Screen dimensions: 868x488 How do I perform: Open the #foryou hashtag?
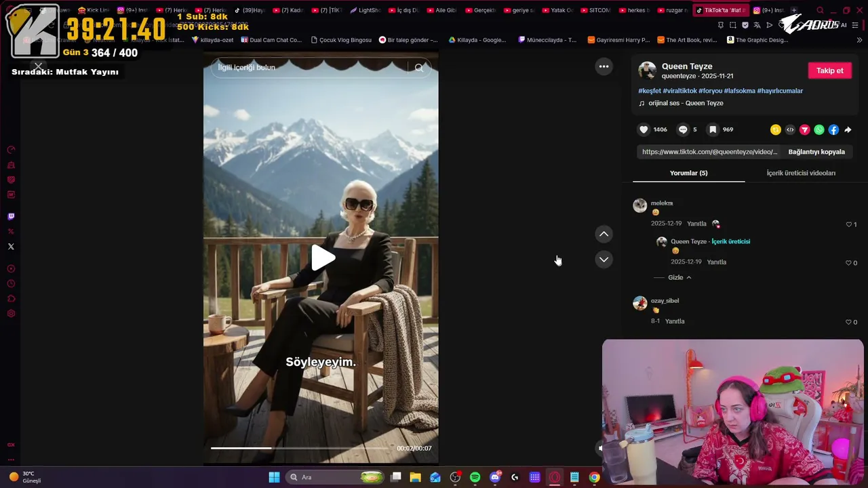(x=710, y=91)
